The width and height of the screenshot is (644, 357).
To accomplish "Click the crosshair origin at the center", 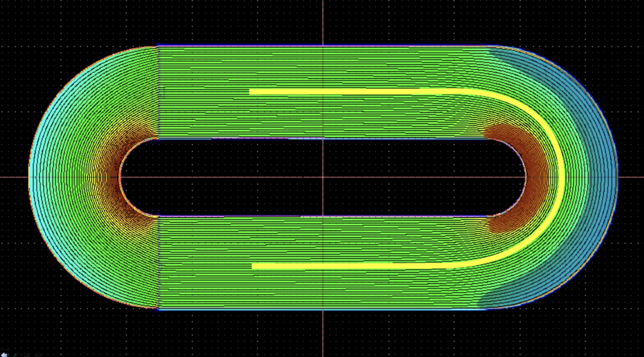I will click(323, 177).
